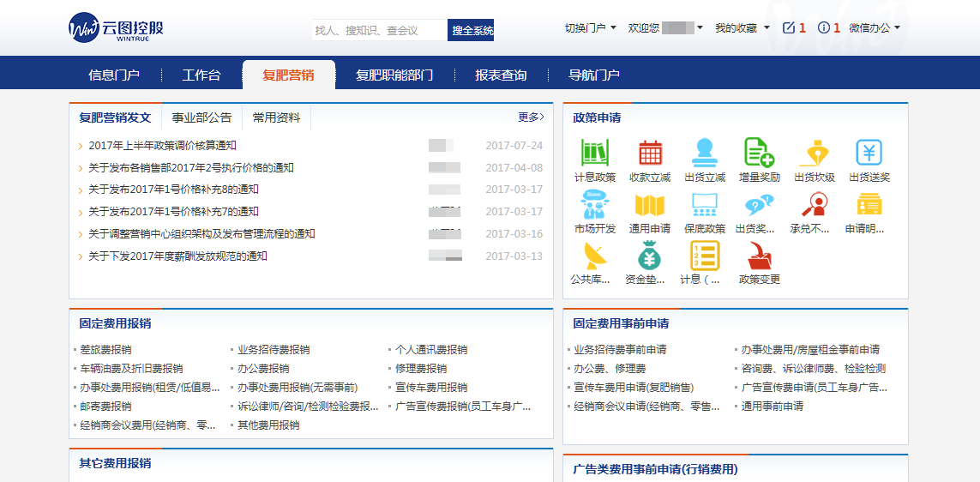Viewport: 980px width, 482px height.
Task: Focus the search input field in header
Action: point(378,30)
